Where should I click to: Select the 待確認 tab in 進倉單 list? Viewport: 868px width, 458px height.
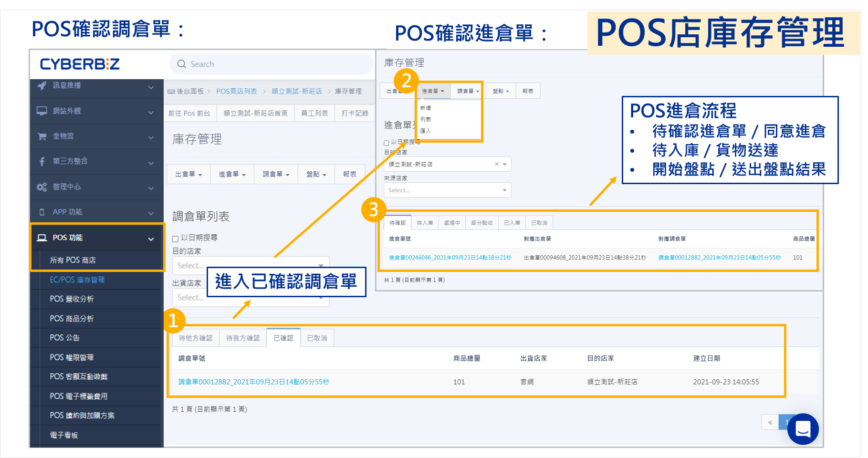(x=397, y=223)
